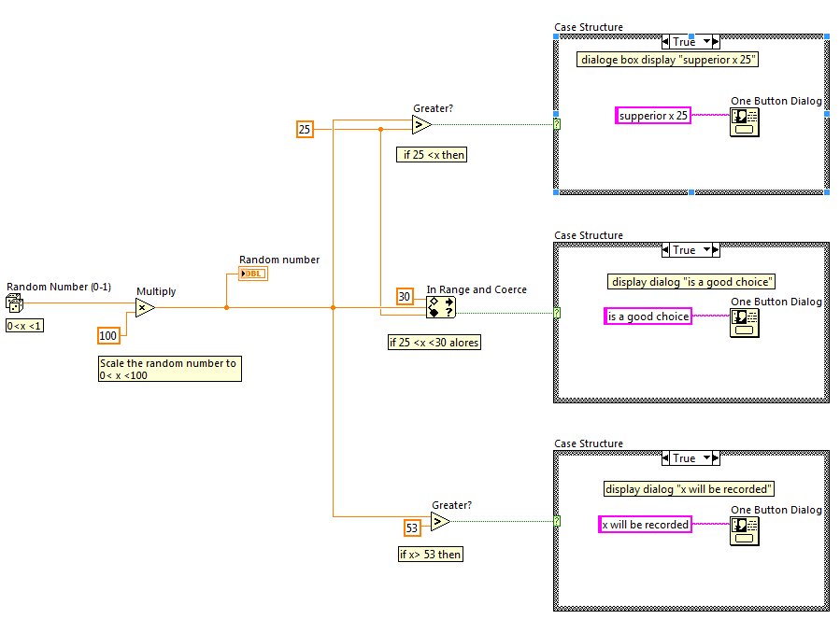
Task: Click the 'In Range and Coerce' label
Action: (477, 289)
